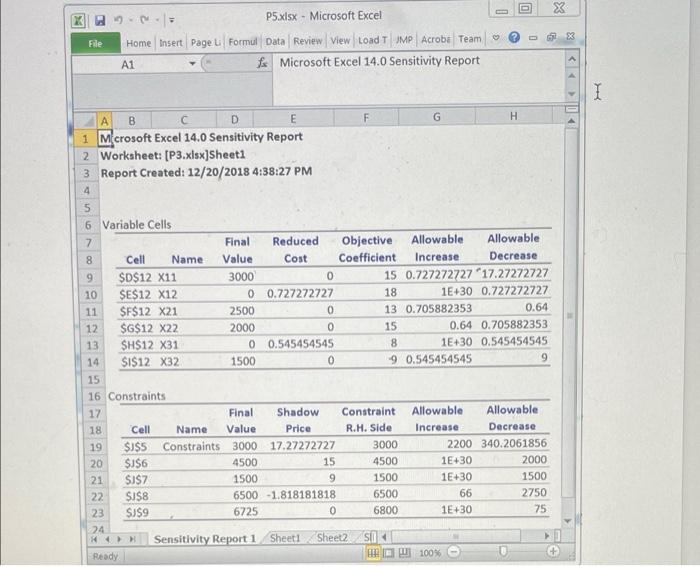Open the File tab
Viewport: 700px width, 566px height.
pos(95,43)
